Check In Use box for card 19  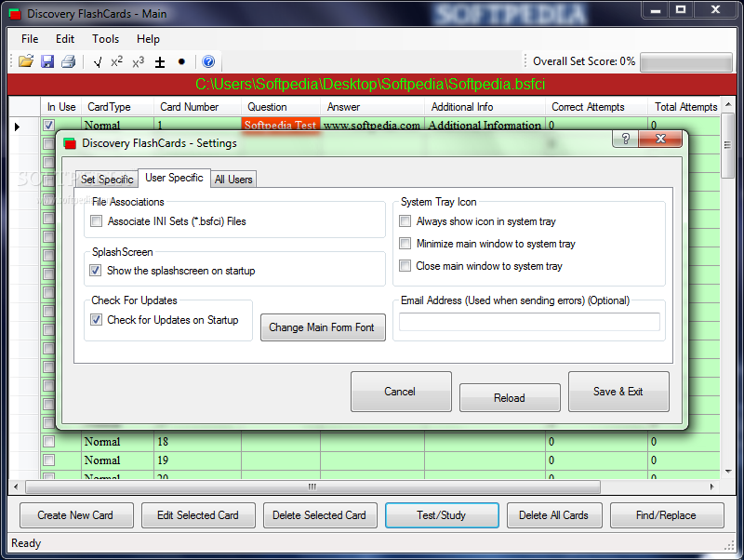coord(49,460)
